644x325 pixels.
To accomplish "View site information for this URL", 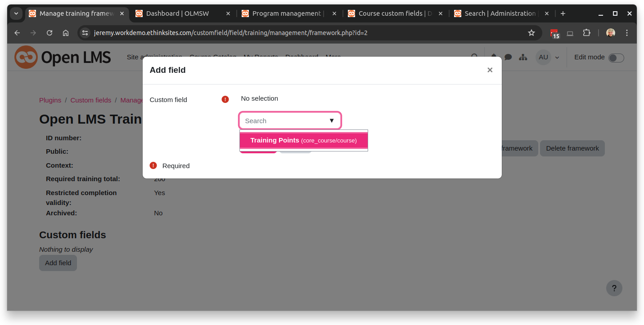I will [85, 33].
